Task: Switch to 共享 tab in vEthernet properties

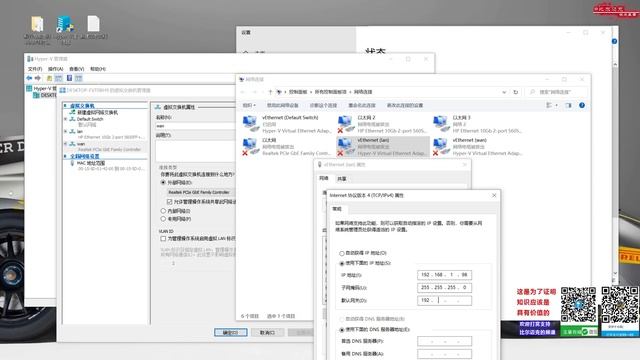Action: point(342,179)
